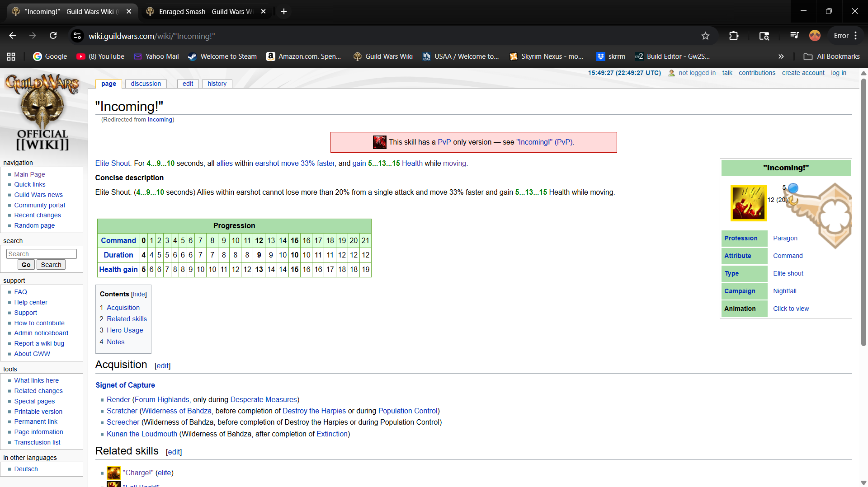Open the Welcome to Steam bookmark
Viewport: 868px width, 487px height.
click(222, 56)
